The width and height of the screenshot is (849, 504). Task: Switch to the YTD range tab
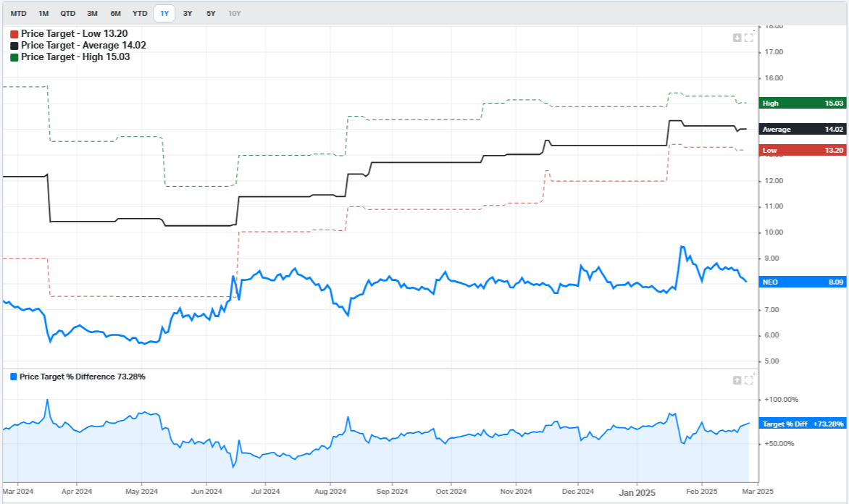(x=138, y=13)
